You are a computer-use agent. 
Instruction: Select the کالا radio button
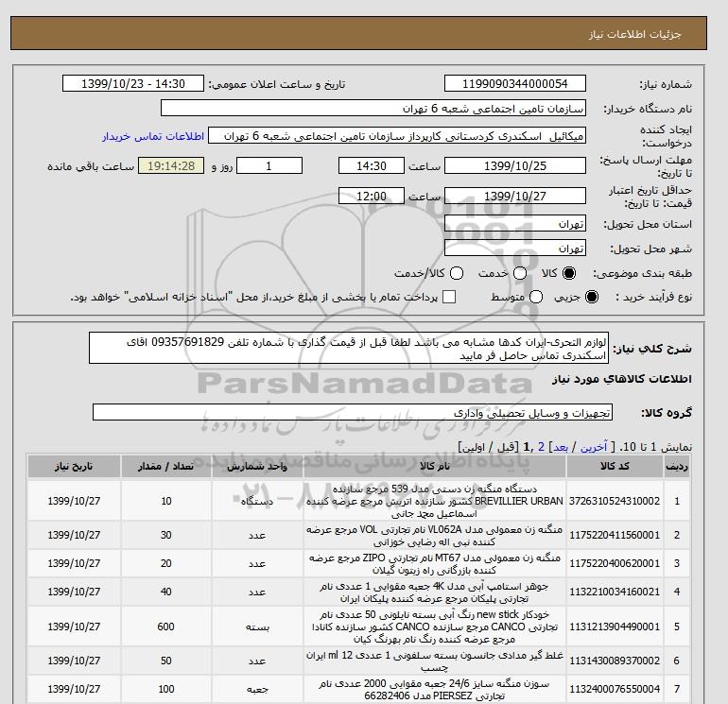click(569, 273)
